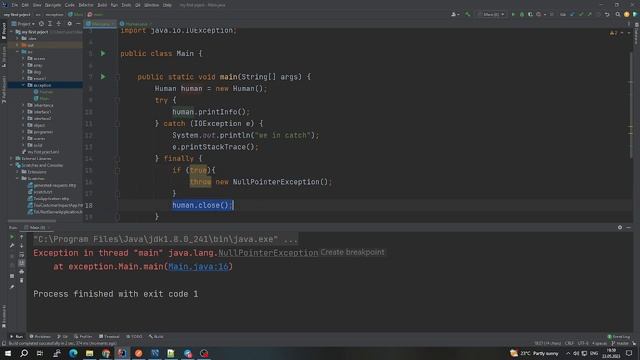Open the Navigate menu
This screenshot has height=360, width=640.
point(53,5)
